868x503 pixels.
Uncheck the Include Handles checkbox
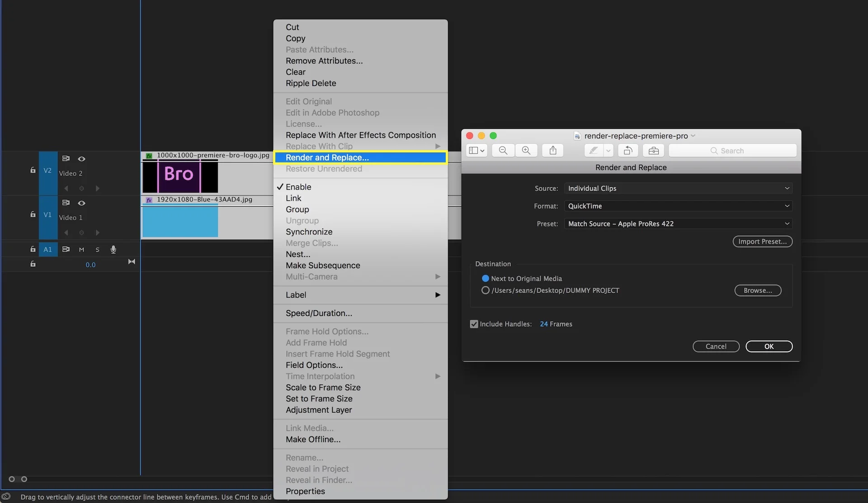[474, 324]
